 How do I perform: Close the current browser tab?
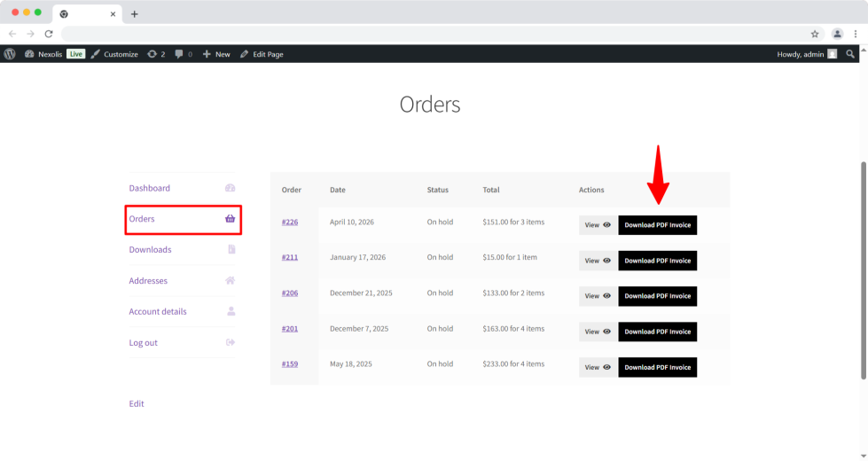[x=113, y=14]
